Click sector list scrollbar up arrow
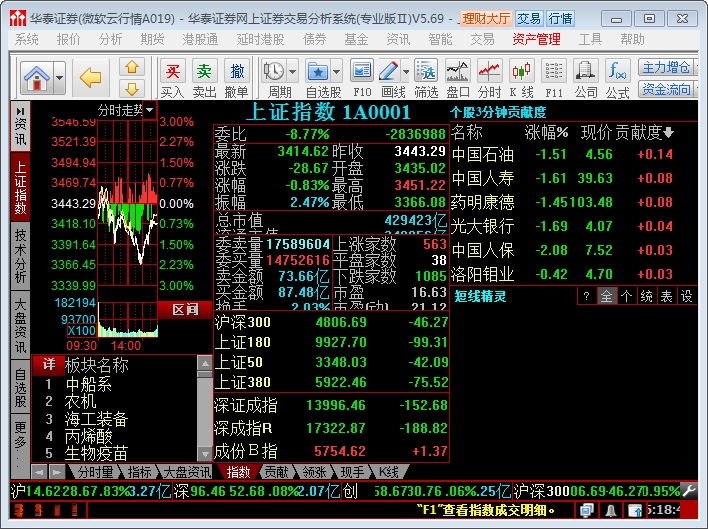Viewport: 708px width, 529px height. pos(205,363)
